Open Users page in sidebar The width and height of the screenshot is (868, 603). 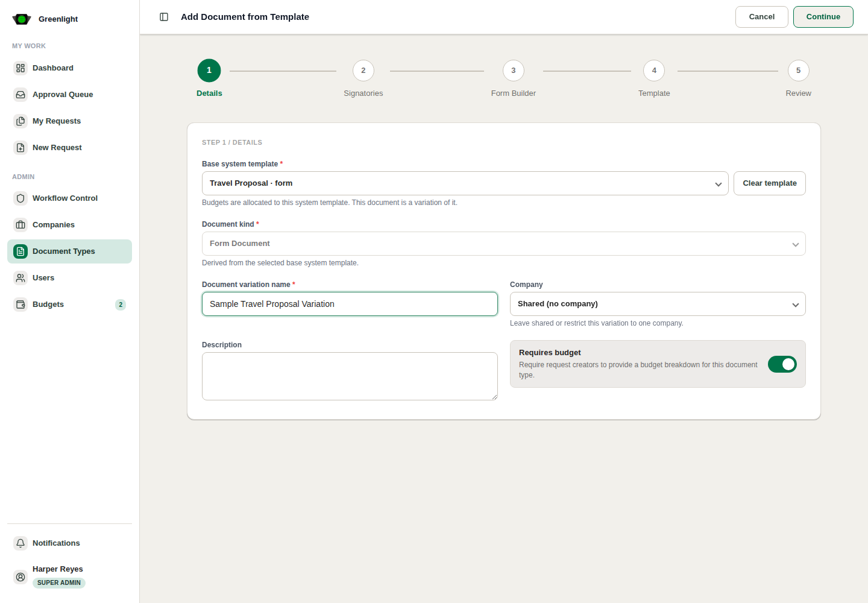pos(69,278)
